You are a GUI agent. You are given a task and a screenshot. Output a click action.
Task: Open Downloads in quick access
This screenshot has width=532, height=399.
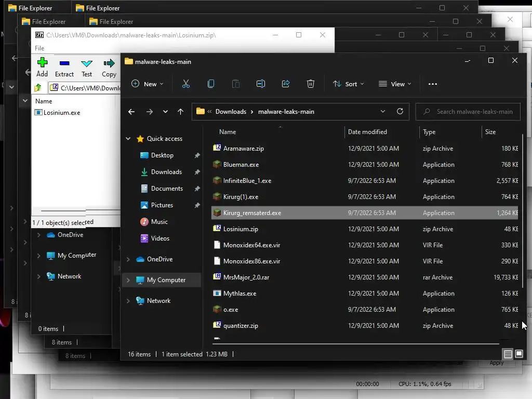click(x=166, y=172)
